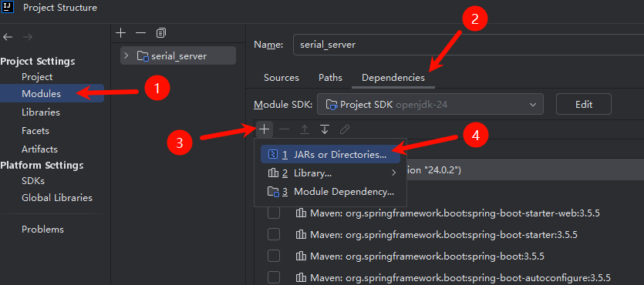Add a new module with plus icon
Image resolution: width=644 pixels, height=285 pixels.
[x=120, y=33]
